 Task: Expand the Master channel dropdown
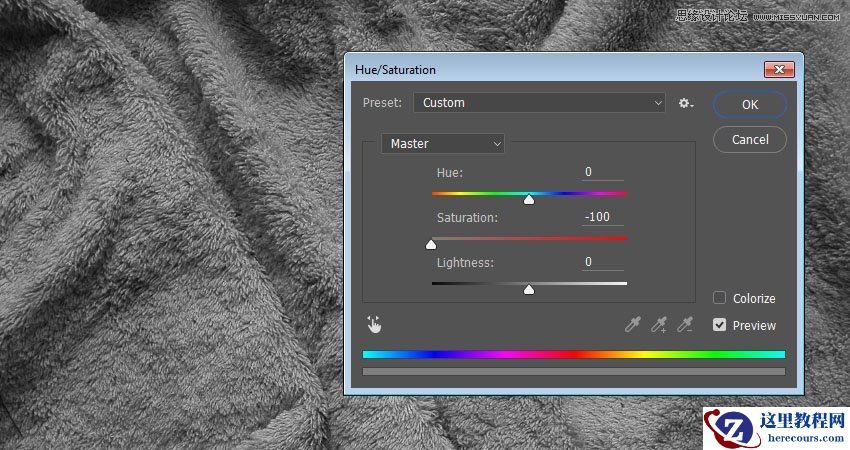(x=443, y=144)
